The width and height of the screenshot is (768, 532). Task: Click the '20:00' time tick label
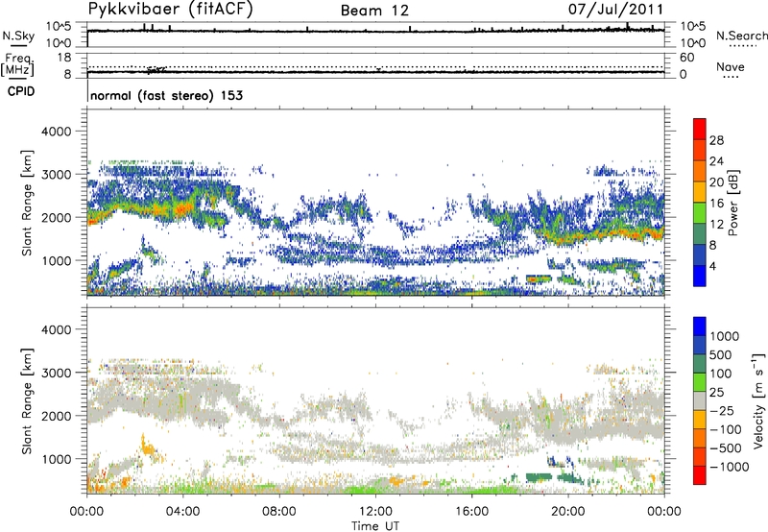tap(567, 512)
